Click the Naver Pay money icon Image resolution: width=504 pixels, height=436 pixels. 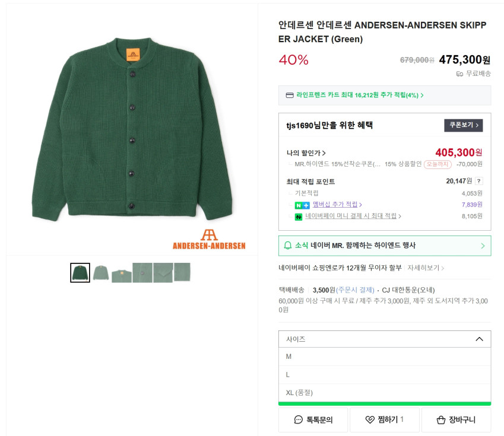click(x=299, y=217)
